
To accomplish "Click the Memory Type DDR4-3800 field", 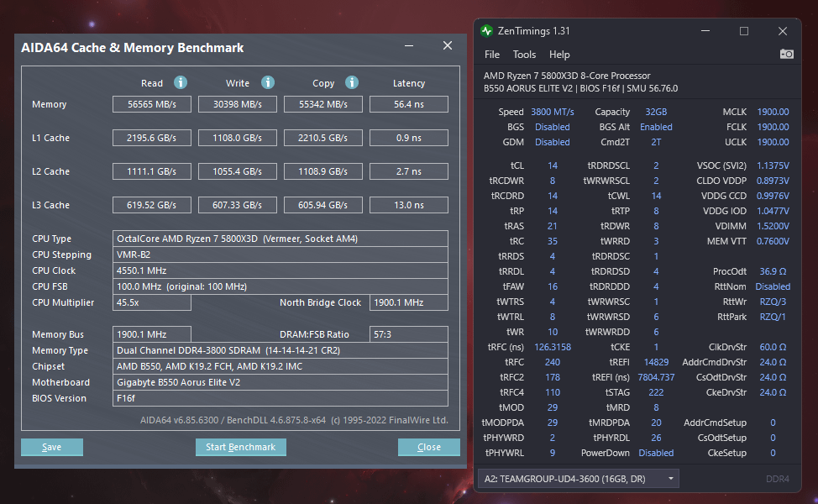I will [281, 350].
